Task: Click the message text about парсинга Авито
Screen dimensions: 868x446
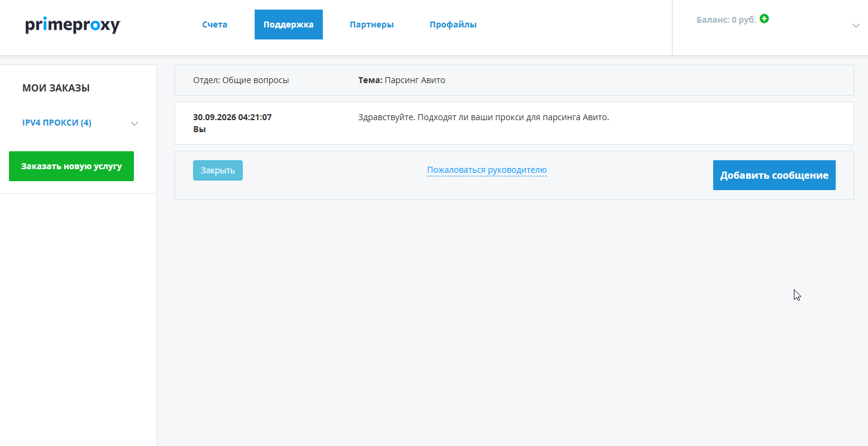Action: (x=484, y=117)
